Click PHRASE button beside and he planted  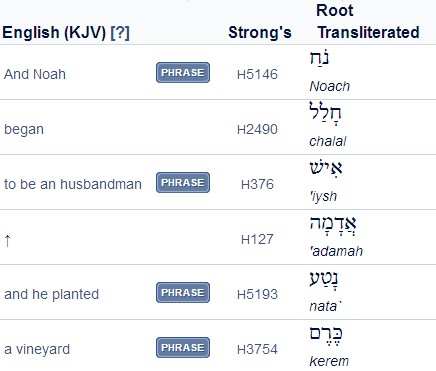[x=183, y=292]
